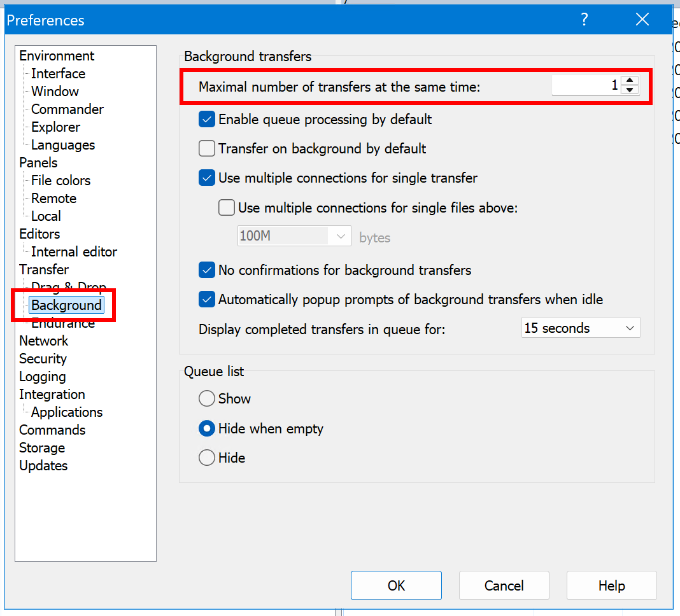Image resolution: width=680 pixels, height=616 pixels.
Task: Increase maximal transfers with up arrow
Action: coord(630,80)
